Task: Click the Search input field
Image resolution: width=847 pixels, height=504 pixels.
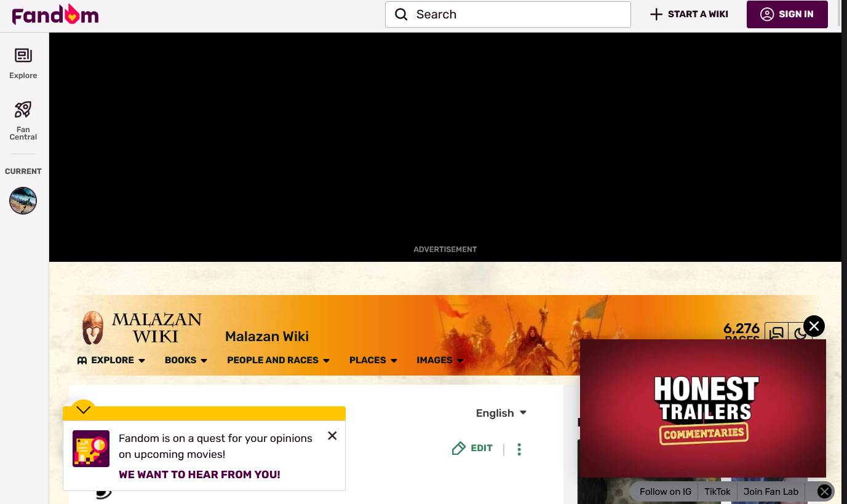Action: [x=508, y=14]
